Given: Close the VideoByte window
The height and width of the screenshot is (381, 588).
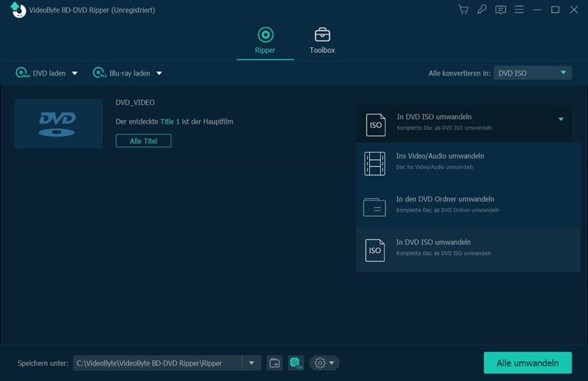Looking at the screenshot, I should click(574, 10).
